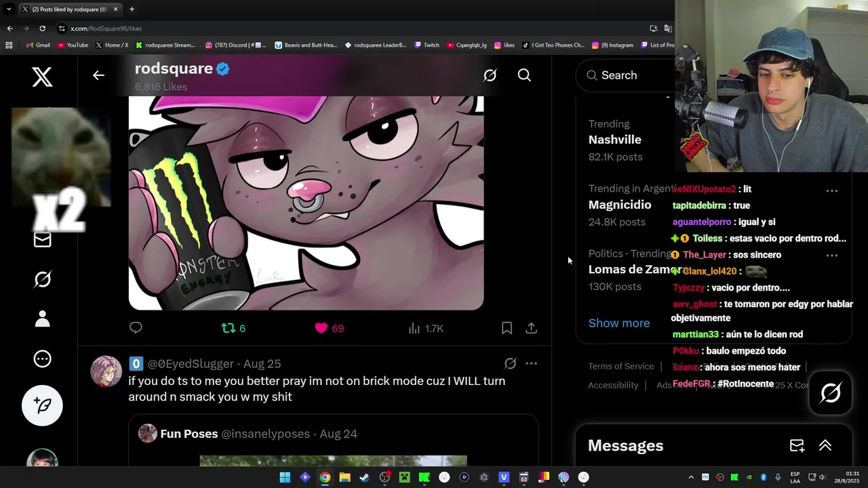Open Home / X bookmark

pyautogui.click(x=112, y=45)
